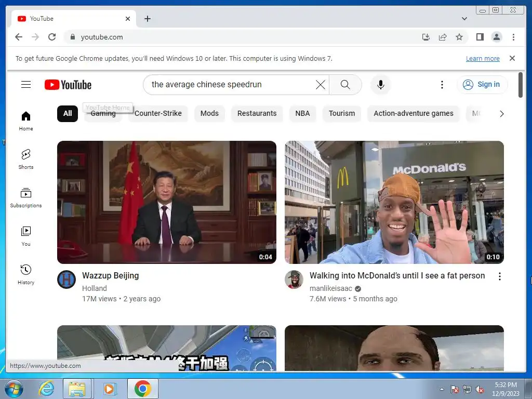532x399 pixels.
Task: Click the Chrome taskbar icon
Action: pos(142,389)
